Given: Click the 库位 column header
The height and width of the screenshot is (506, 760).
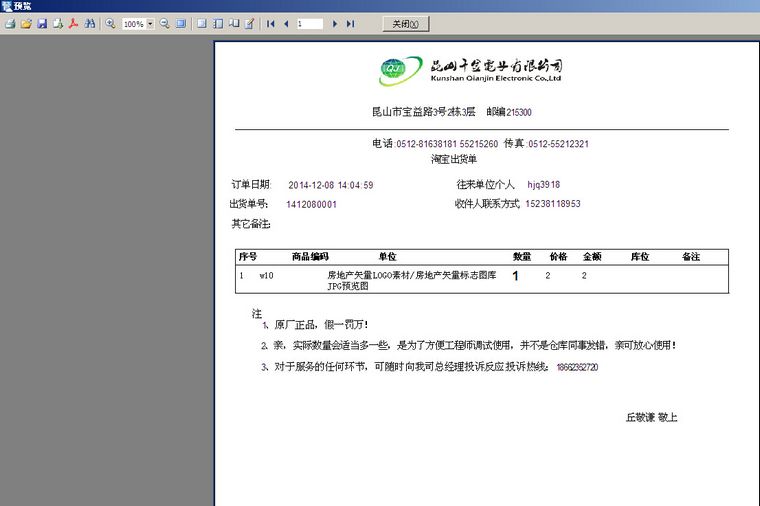Looking at the screenshot, I should click(640, 257).
